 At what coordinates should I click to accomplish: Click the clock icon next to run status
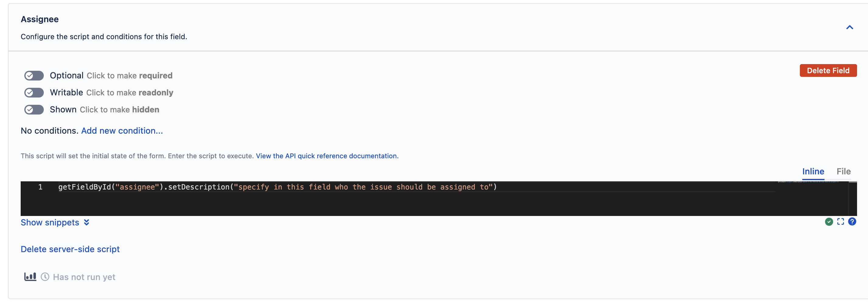pyautogui.click(x=45, y=277)
